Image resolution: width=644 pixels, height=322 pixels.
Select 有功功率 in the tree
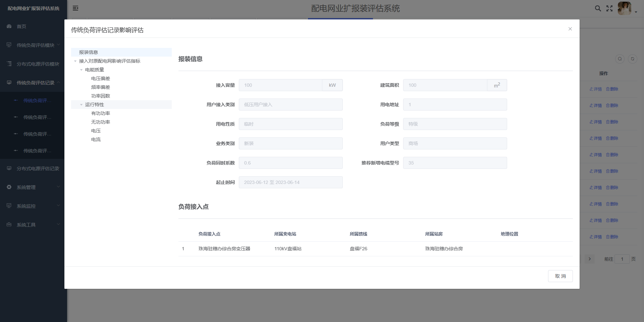[x=101, y=113]
